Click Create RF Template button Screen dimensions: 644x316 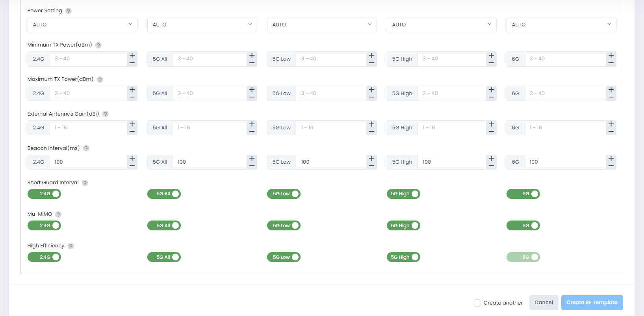tap(592, 303)
